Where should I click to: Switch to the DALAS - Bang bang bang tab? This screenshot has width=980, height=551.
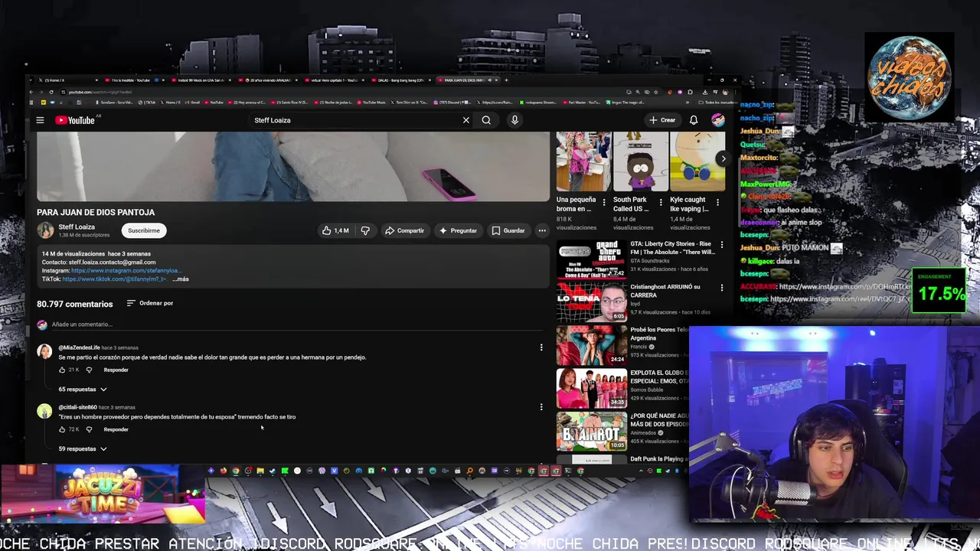(x=400, y=80)
